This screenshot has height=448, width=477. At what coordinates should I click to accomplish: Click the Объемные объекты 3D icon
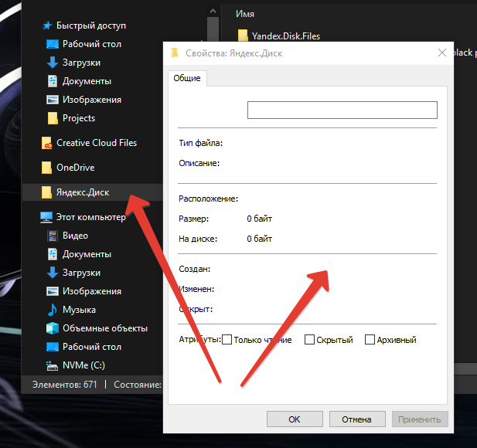(53, 328)
